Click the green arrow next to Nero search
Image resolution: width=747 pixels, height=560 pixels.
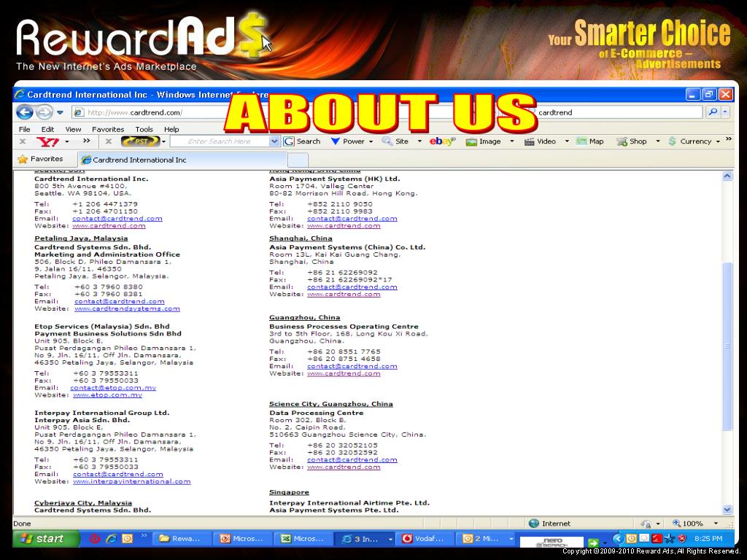593,542
